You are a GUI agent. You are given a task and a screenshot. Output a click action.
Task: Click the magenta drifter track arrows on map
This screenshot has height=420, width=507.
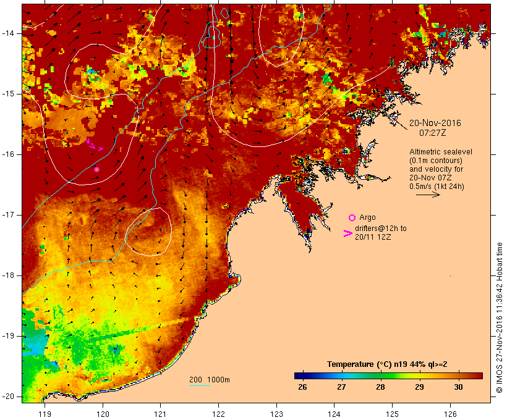coord(95,145)
